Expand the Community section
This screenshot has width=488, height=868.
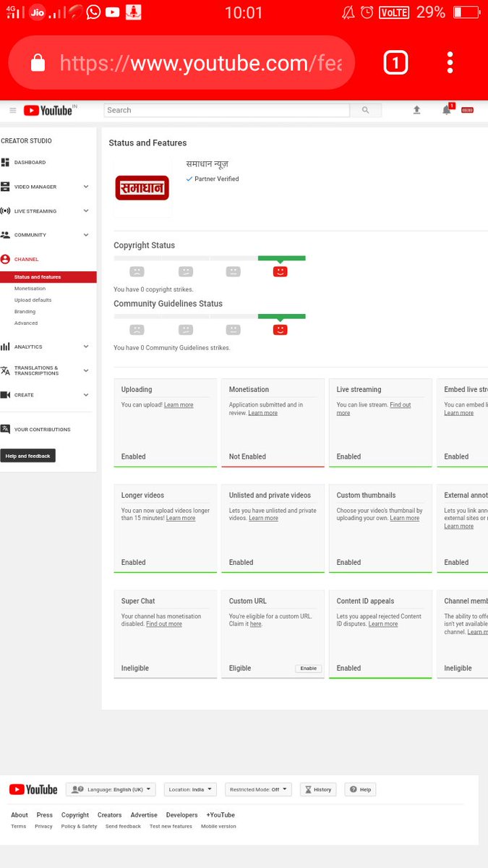86,235
